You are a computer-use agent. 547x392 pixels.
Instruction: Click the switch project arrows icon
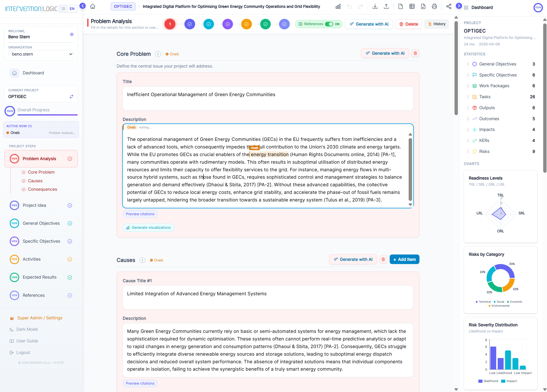(x=71, y=97)
